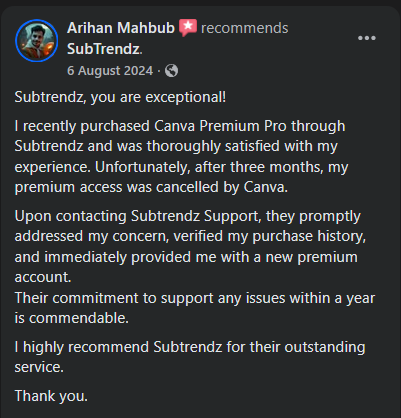Click the "Their commitment to support" line
Image resolution: width=401 pixels, height=418 pixels.
point(195,298)
